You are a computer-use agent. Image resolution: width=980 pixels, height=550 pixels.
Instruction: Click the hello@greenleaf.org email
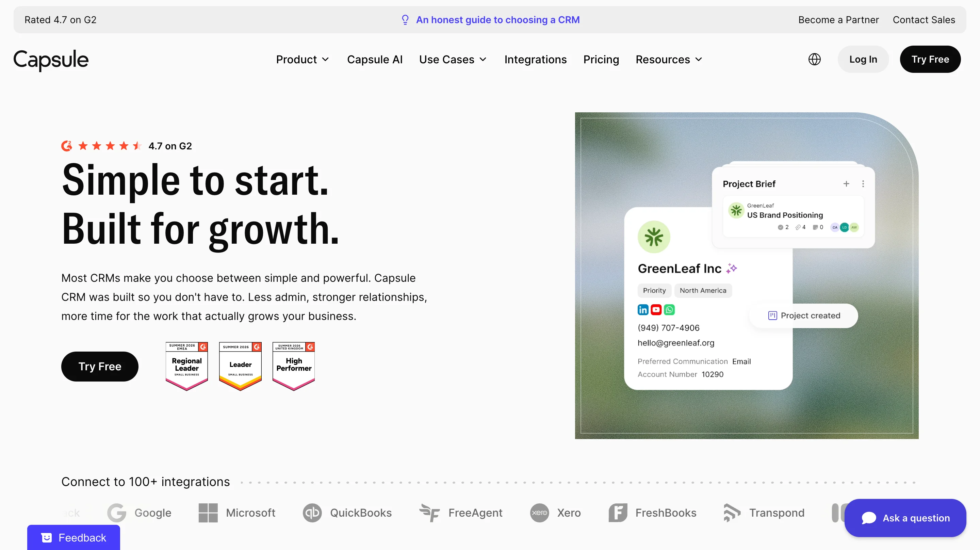pyautogui.click(x=676, y=343)
